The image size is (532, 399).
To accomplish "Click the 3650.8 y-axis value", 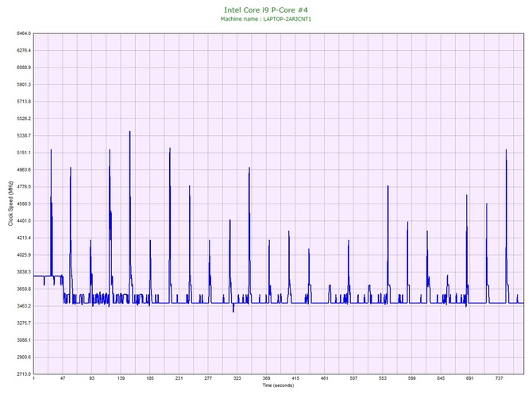I will coord(24,289).
